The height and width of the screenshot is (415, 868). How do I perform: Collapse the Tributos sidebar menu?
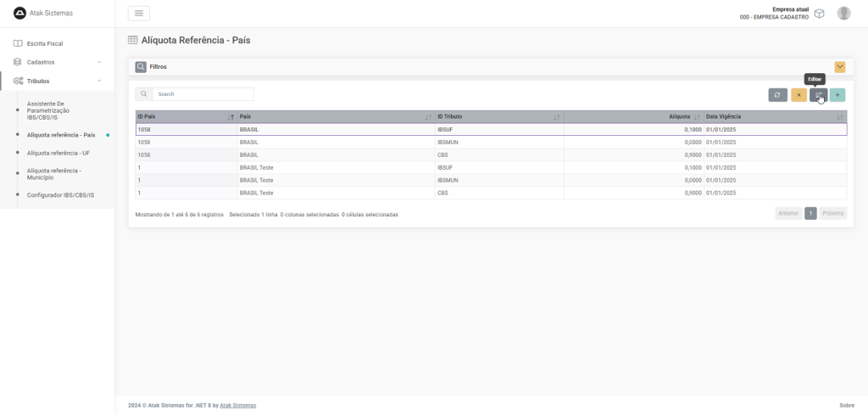click(x=57, y=81)
